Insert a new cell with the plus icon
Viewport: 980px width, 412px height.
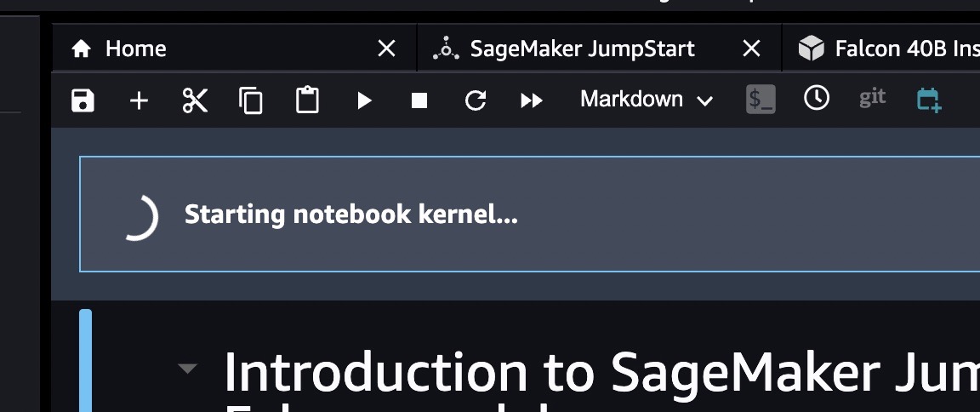click(139, 100)
